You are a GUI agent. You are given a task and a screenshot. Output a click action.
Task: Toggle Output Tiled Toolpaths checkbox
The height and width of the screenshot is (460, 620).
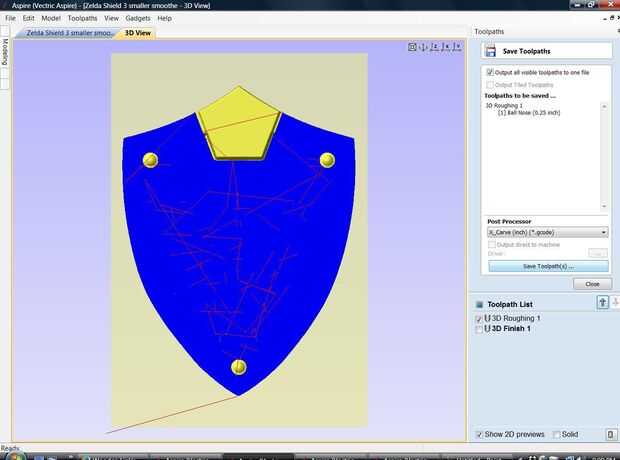coord(490,85)
